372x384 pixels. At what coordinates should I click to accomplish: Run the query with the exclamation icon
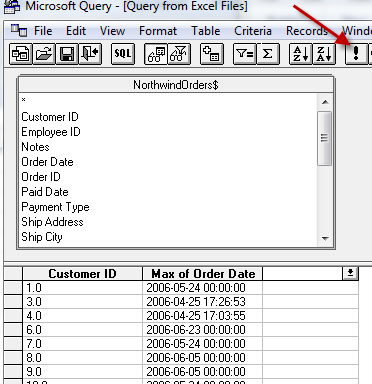click(x=356, y=54)
